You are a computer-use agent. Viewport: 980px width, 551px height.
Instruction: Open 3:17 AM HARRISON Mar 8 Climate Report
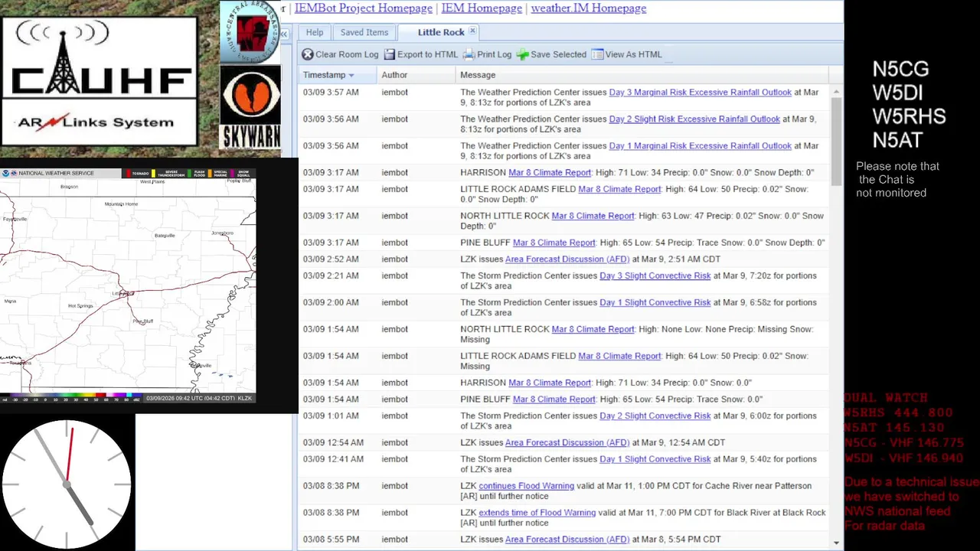coord(550,172)
